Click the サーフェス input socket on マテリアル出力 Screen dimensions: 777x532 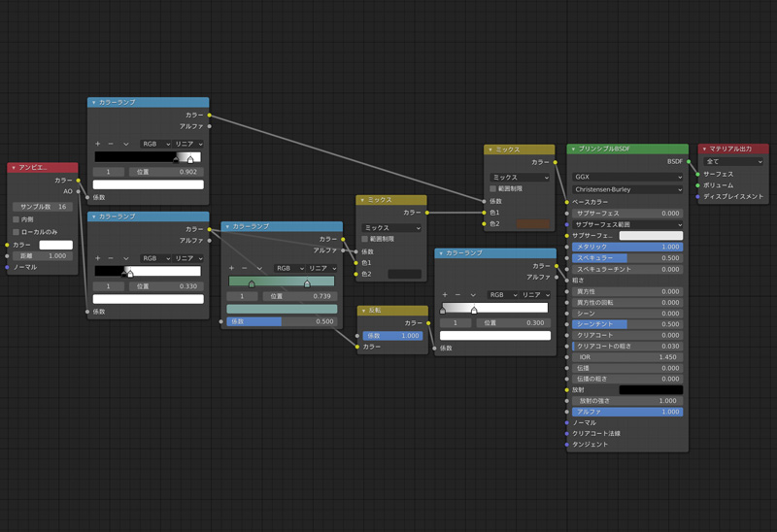(x=698, y=174)
